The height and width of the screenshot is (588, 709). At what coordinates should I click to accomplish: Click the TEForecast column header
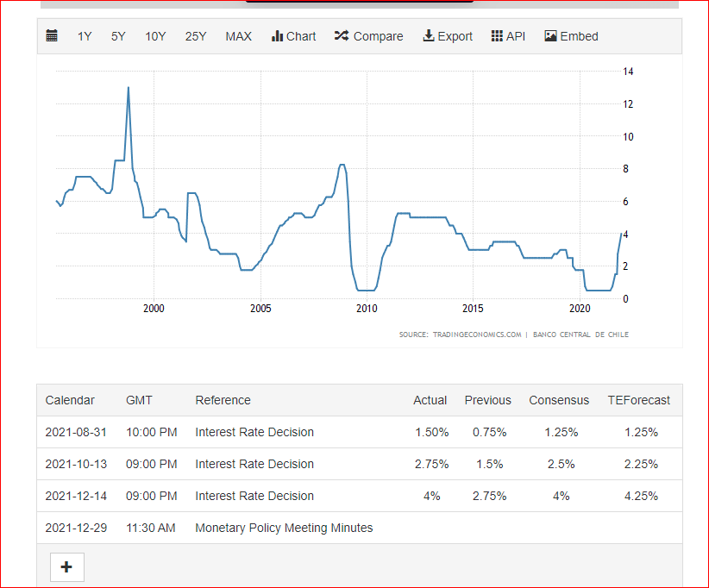tap(638, 400)
